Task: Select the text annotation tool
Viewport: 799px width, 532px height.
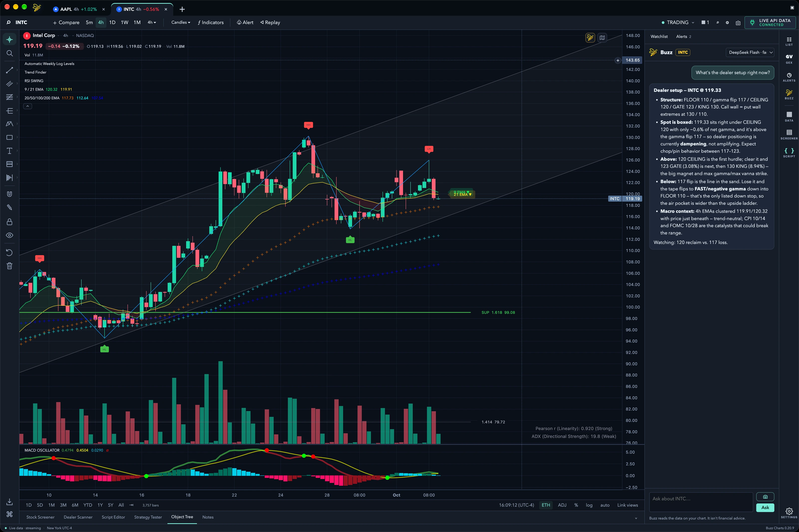Action: click(x=9, y=151)
